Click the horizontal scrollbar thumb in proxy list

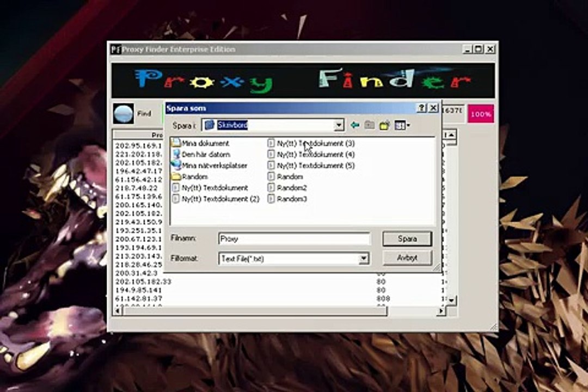[x=255, y=311]
